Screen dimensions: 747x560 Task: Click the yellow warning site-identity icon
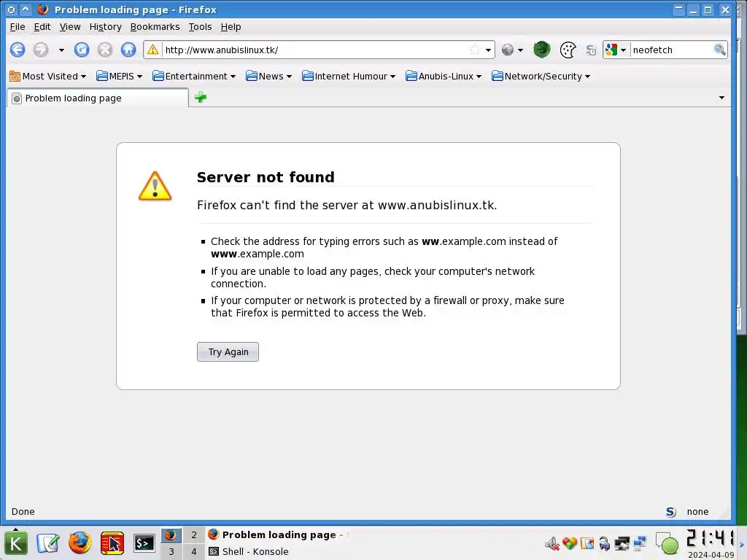(x=152, y=50)
